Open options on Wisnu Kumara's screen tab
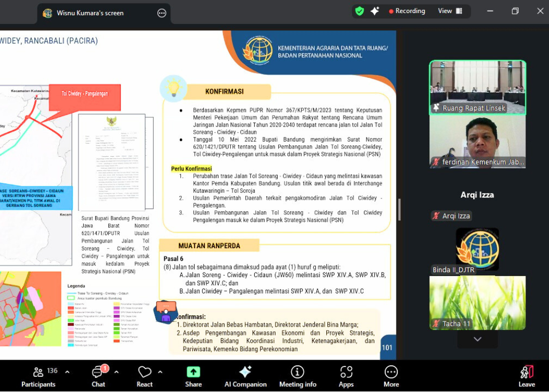Screen dimensions: 549x392 coord(162,13)
